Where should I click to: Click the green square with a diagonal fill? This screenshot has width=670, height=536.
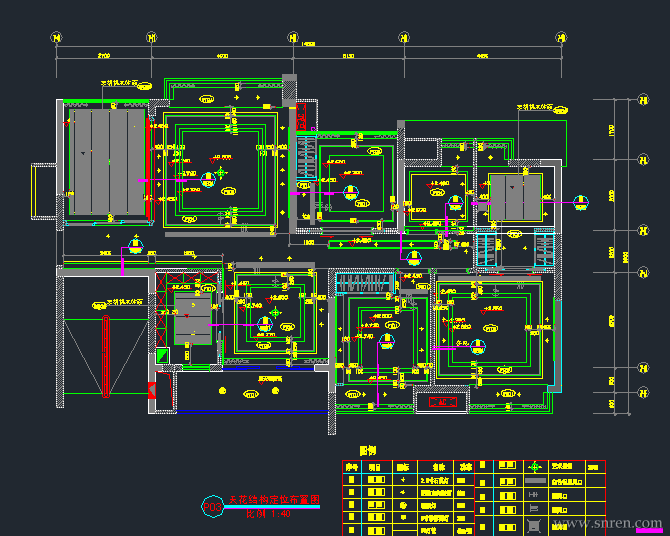pos(162,356)
